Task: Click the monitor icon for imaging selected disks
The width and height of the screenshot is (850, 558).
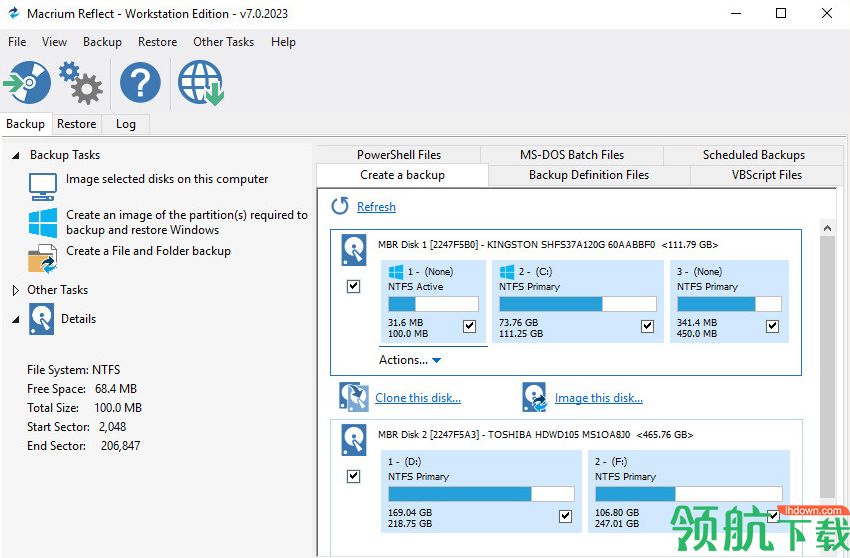Action: [x=43, y=186]
